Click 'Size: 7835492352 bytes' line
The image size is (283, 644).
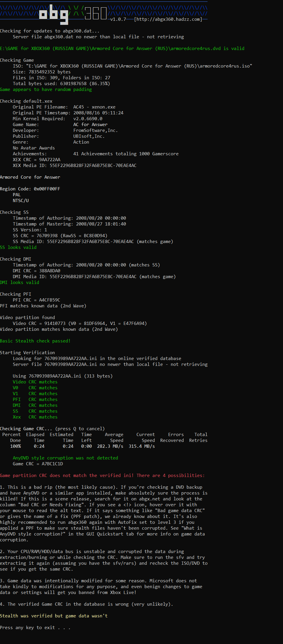point(42,72)
